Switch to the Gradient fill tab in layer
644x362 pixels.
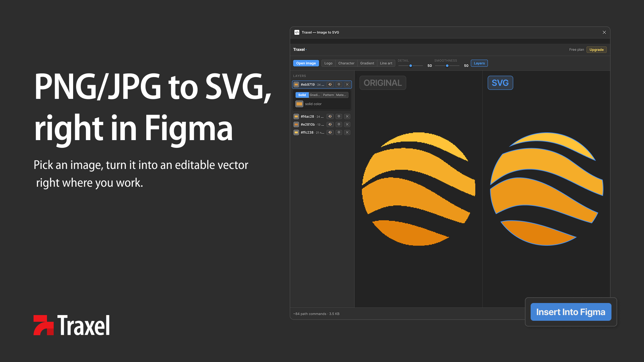pos(315,95)
